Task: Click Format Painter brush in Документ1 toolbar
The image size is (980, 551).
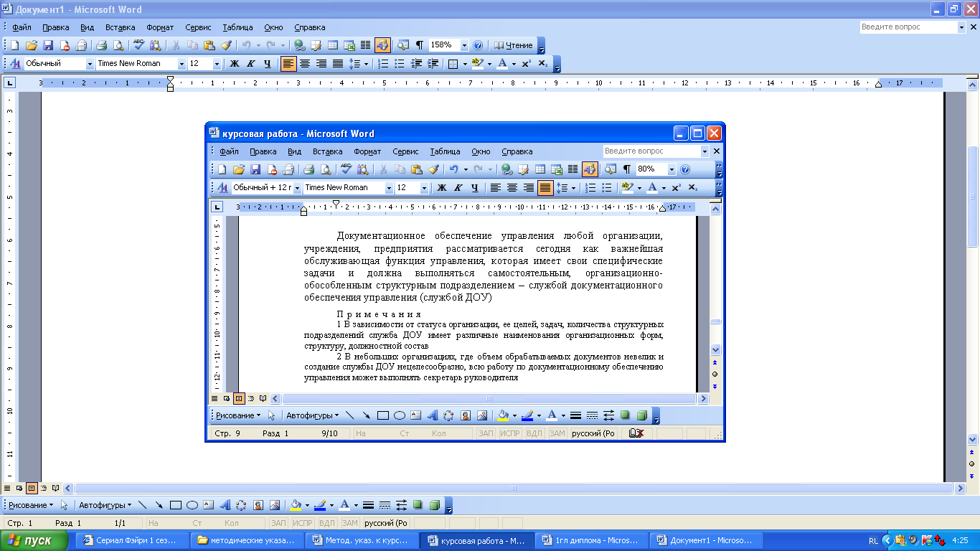Action: (226, 45)
